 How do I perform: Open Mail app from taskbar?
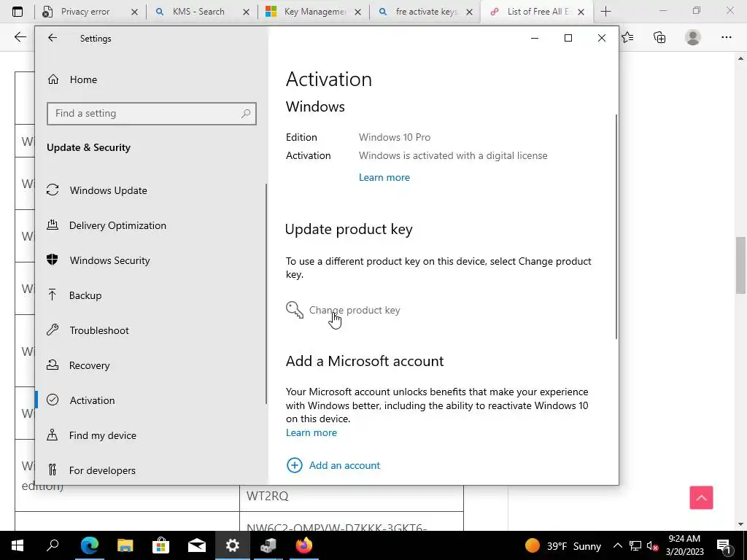[x=196, y=545]
